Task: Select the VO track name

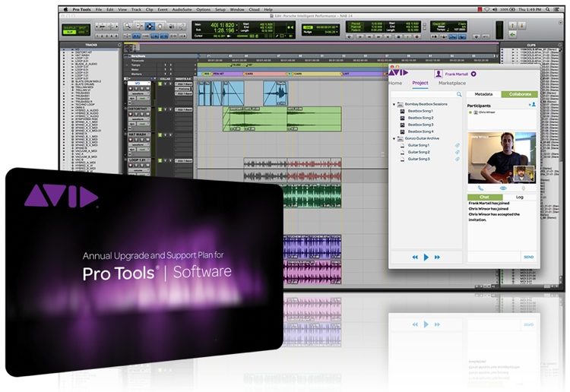Action: tap(138, 84)
